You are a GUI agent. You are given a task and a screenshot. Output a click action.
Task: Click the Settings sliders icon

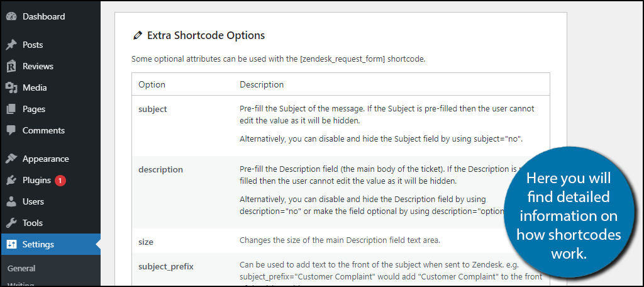(x=11, y=245)
